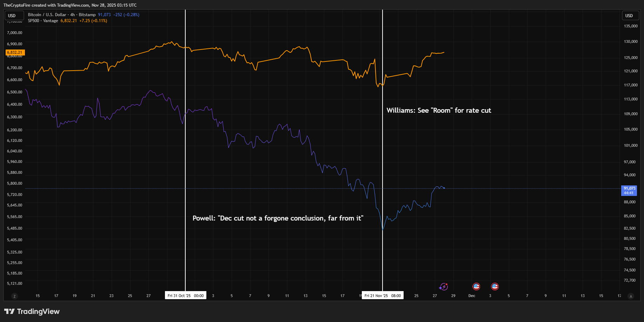Viewport: 644px width, 322px height.
Task: Toggle the left USD price scale unit
Action: coord(14,15)
